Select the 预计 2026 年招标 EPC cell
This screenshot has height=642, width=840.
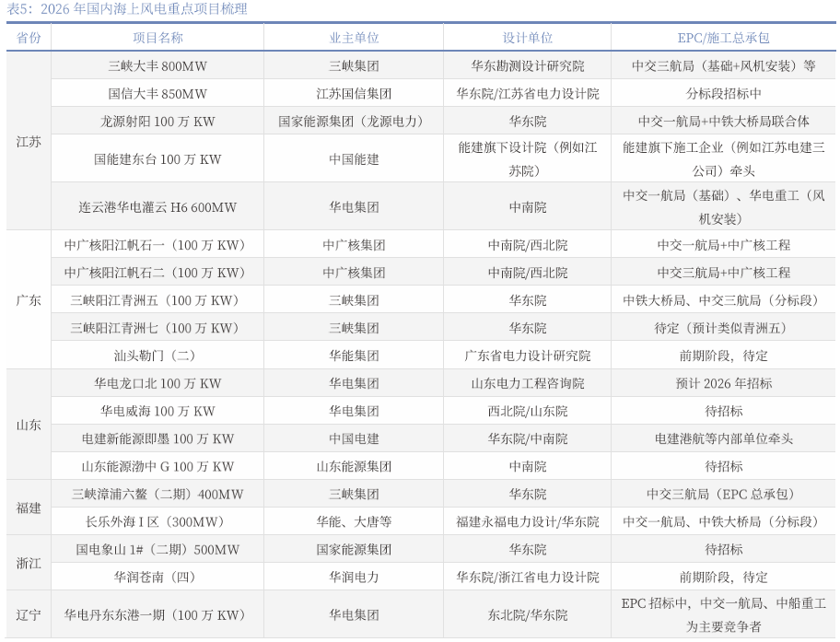point(723,383)
